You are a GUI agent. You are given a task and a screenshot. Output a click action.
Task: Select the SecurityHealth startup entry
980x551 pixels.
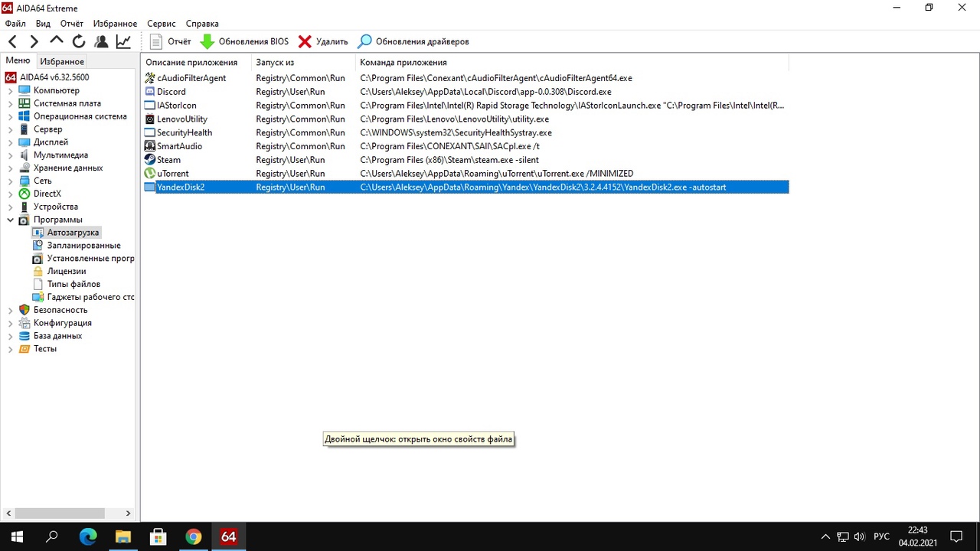[x=465, y=132]
